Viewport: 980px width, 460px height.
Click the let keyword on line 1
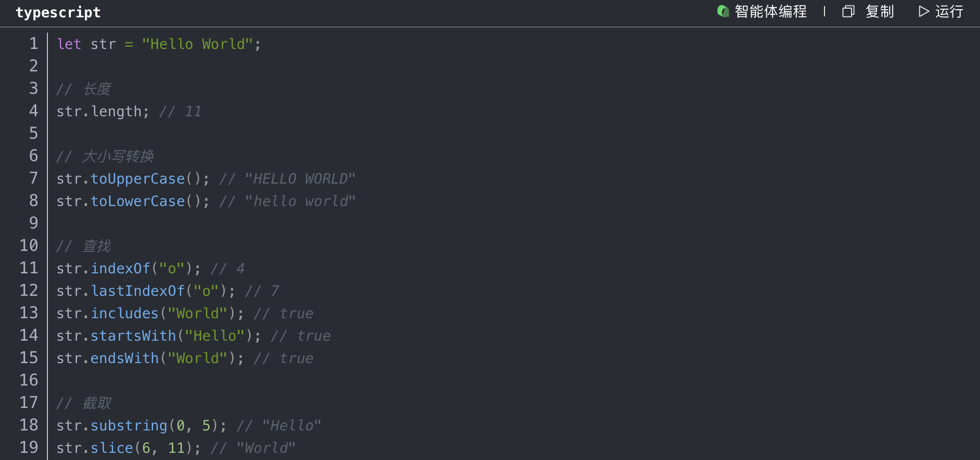[69, 44]
